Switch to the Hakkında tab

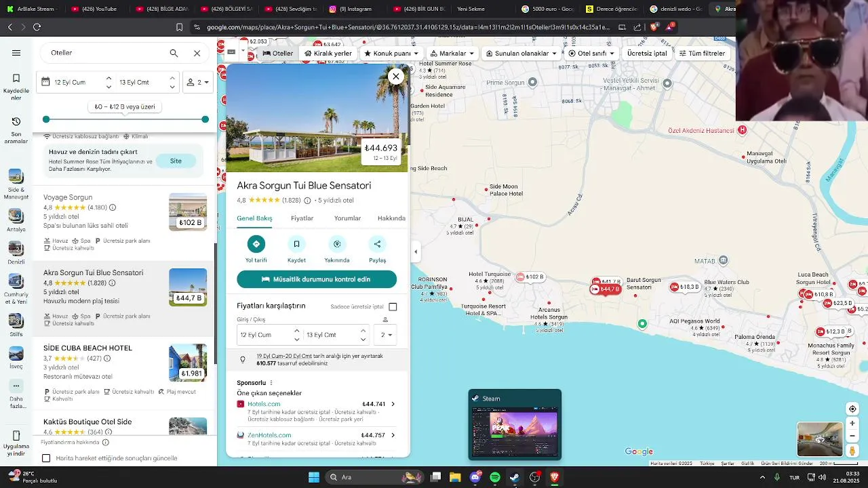(x=391, y=218)
